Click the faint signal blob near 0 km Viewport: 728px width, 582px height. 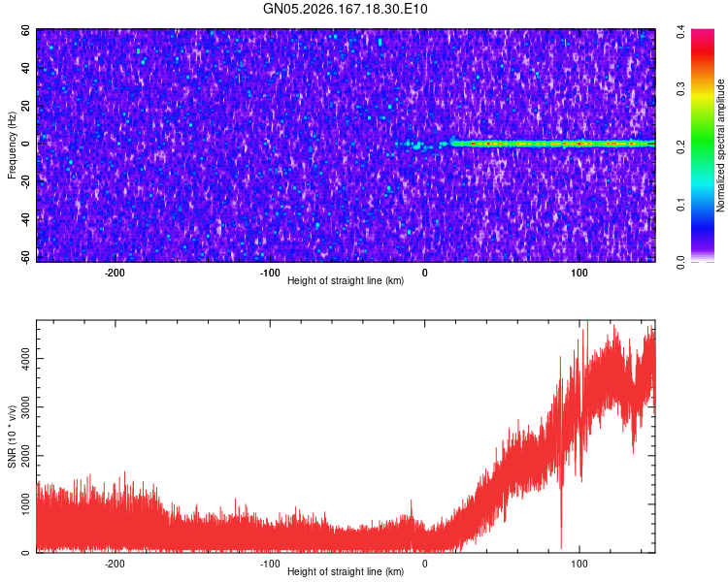[416, 145]
